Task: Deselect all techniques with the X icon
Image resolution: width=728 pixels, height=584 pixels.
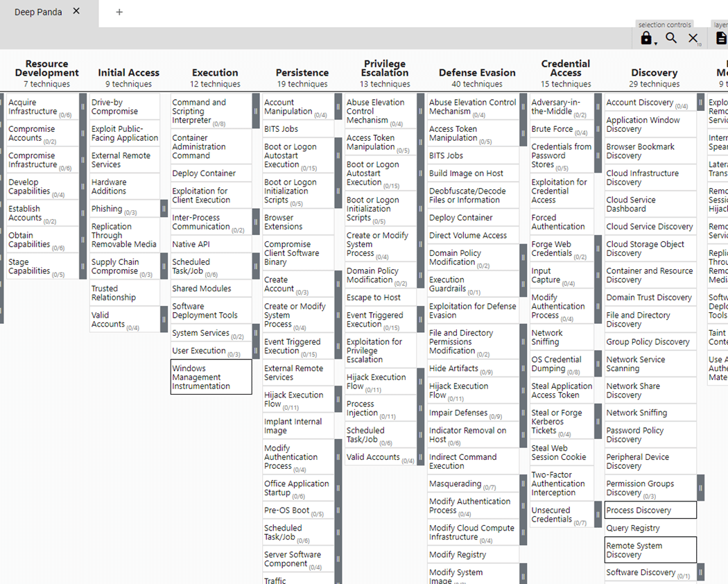Action: point(693,38)
